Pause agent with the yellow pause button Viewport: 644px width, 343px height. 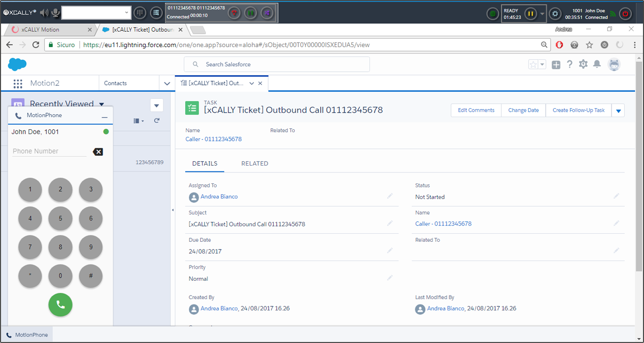tap(530, 14)
